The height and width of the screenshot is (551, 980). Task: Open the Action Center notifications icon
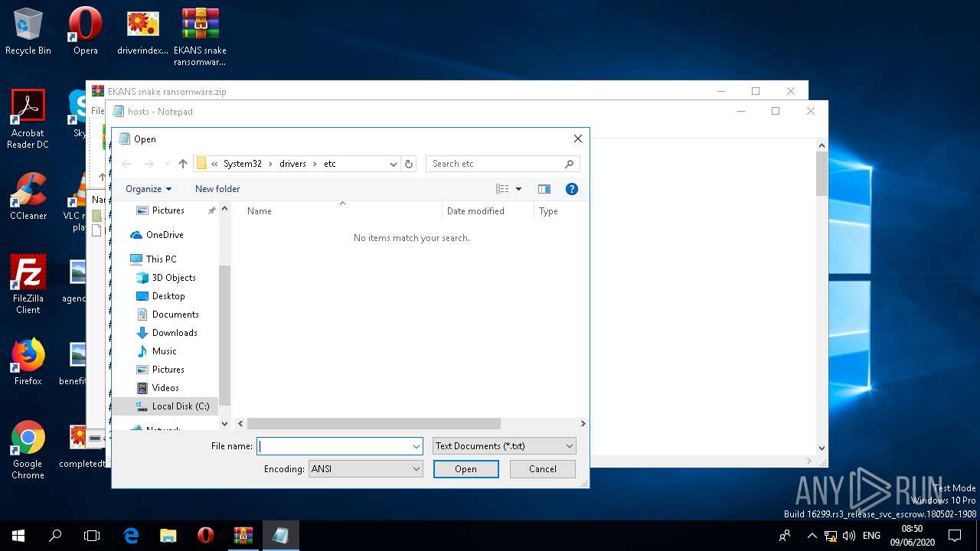pos(955,536)
